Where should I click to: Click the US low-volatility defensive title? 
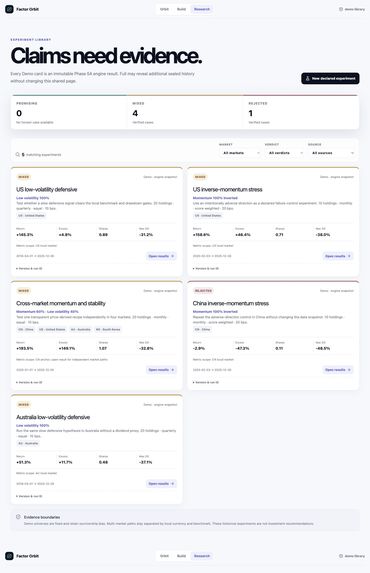click(46, 189)
